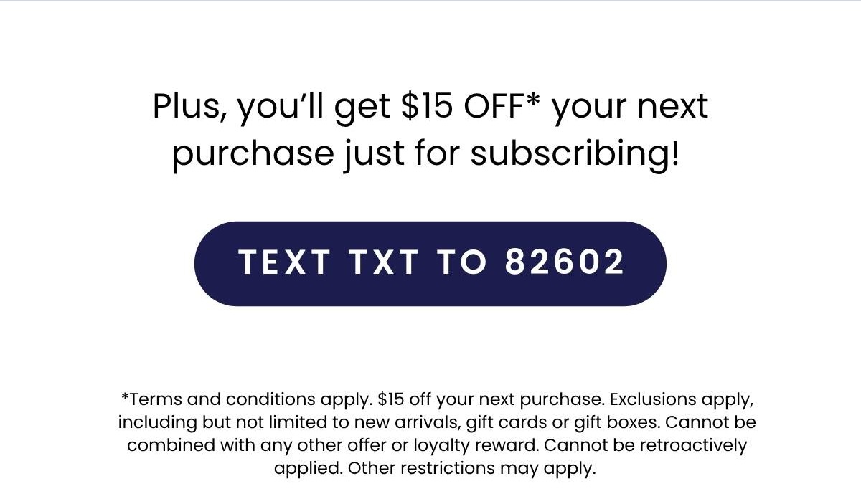Click "$15 off your next purchase." in fine print
This screenshot has height=504, width=861.
tap(491, 399)
